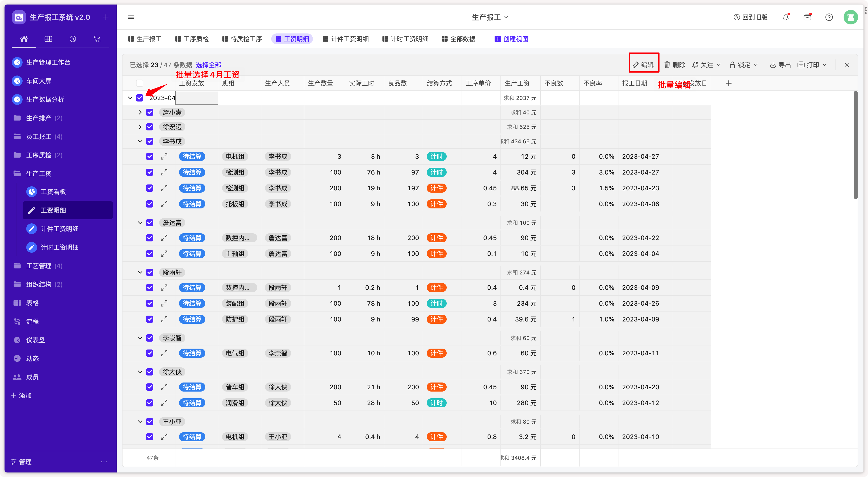
Task: Open record detail icon for 电气组 row
Action: 164,353
